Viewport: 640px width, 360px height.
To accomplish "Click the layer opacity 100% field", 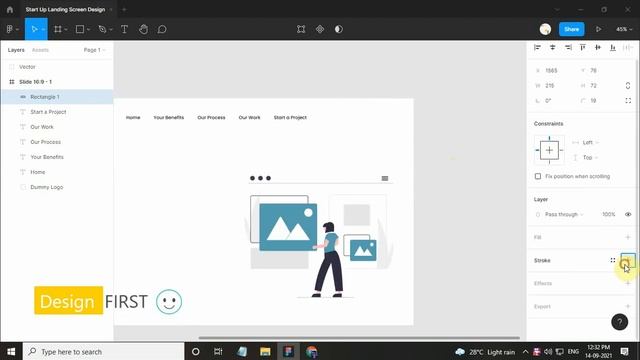I will [x=608, y=214].
